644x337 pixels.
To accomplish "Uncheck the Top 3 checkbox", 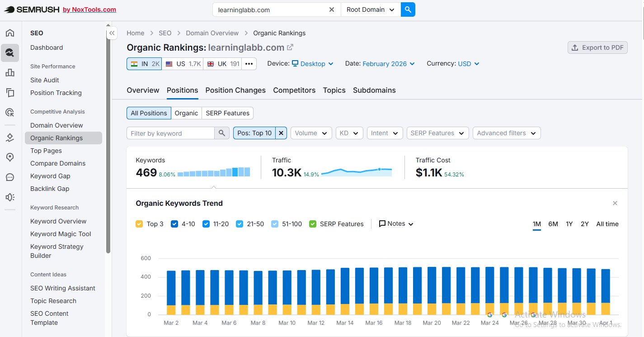I will pyautogui.click(x=139, y=224).
